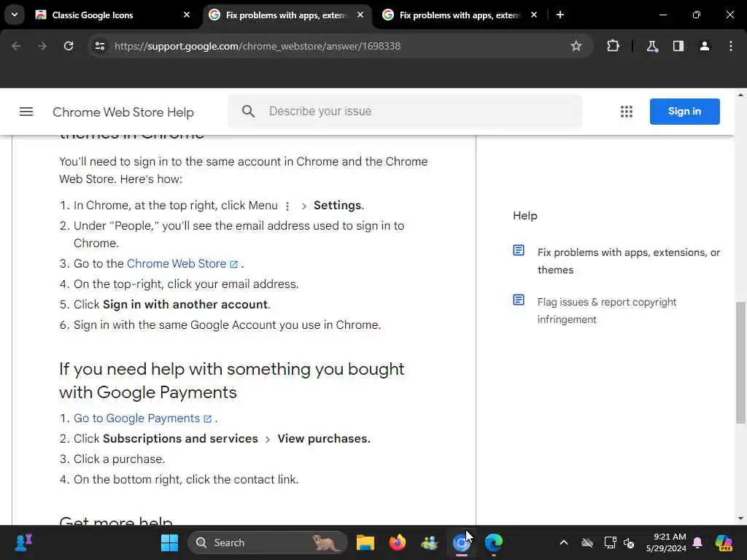Close the Classic Google Icons tab
This screenshot has width=747, height=560.
pyautogui.click(x=187, y=15)
